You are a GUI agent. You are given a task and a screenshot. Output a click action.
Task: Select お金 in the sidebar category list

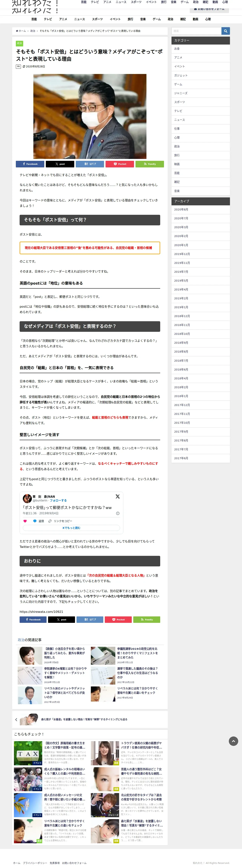tap(201, 49)
